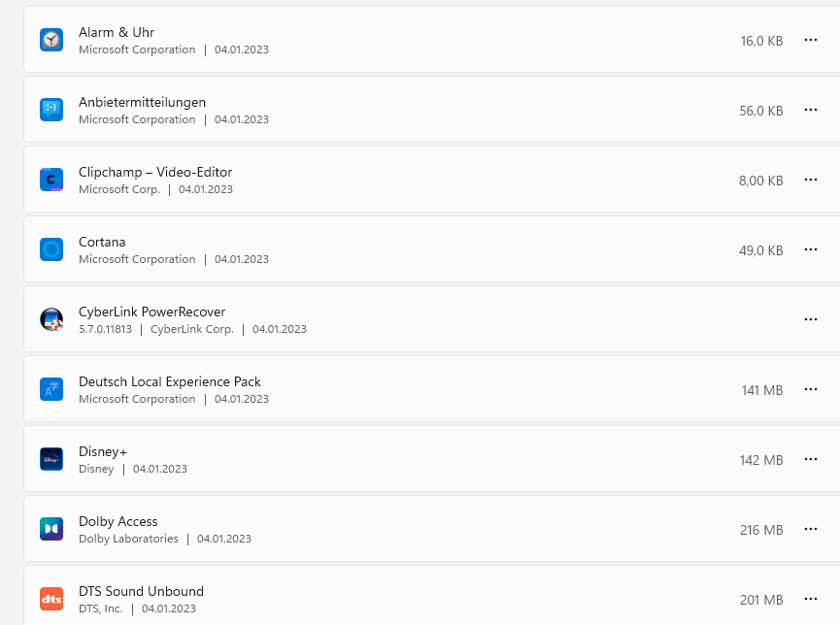The height and width of the screenshot is (625, 840).
Task: Open more options for Deutsch Local Experience Pack
Action: click(811, 389)
